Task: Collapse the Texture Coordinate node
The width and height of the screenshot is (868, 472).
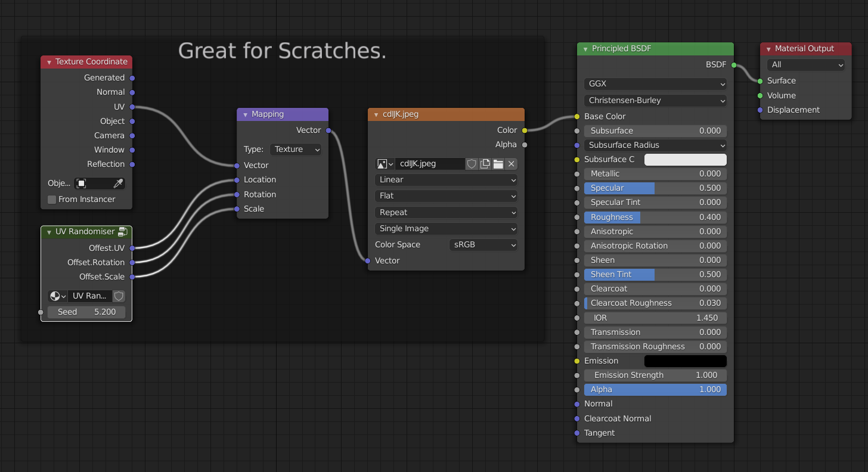Action: click(x=49, y=62)
